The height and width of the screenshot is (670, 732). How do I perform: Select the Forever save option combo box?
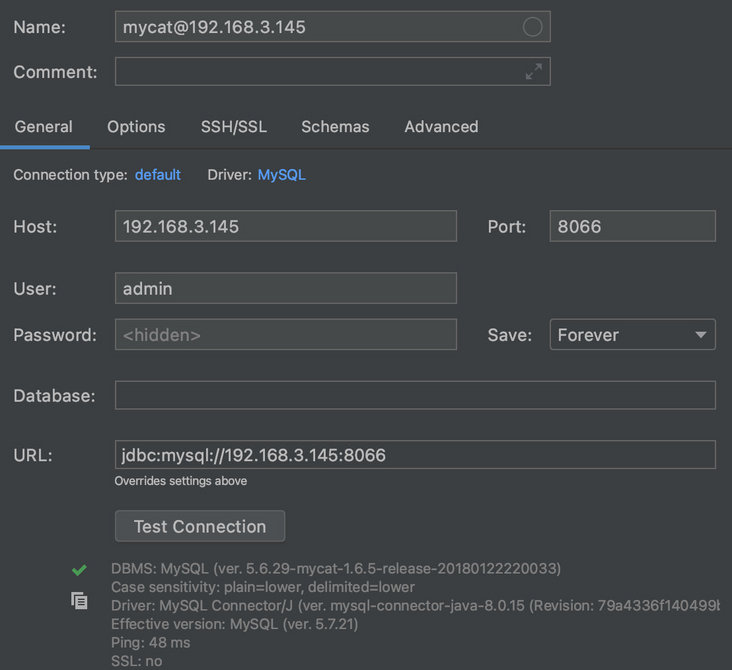[620, 335]
